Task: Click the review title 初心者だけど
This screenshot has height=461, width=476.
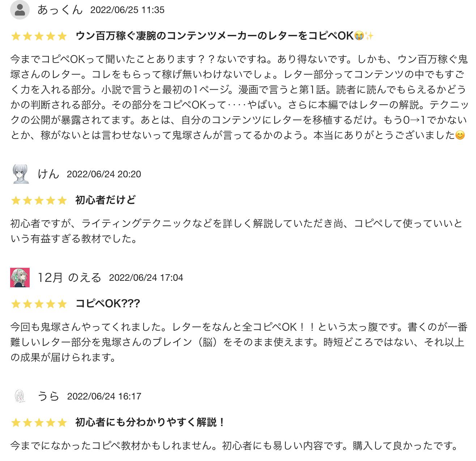Action: [x=105, y=200]
